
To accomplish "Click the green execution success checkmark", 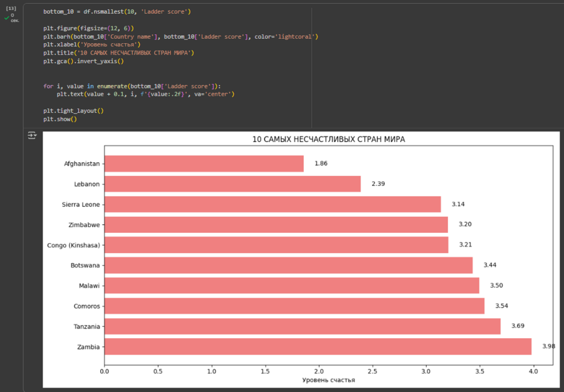I will click(x=7, y=18).
